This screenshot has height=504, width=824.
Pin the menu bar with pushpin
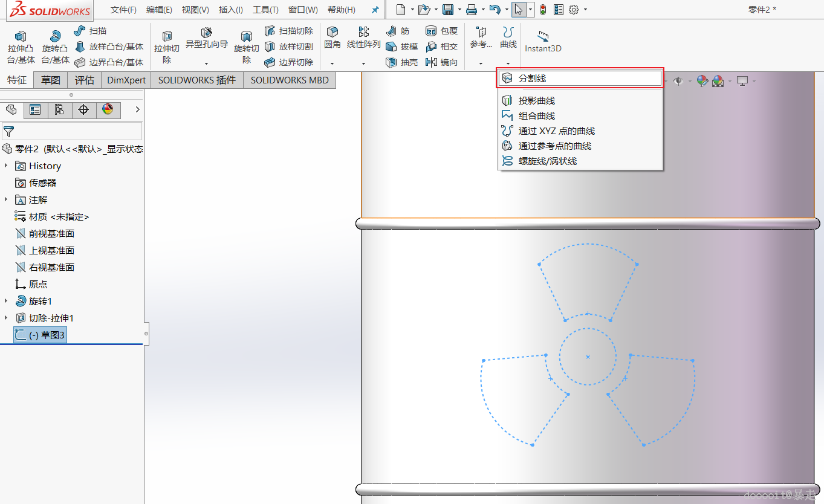coord(375,10)
